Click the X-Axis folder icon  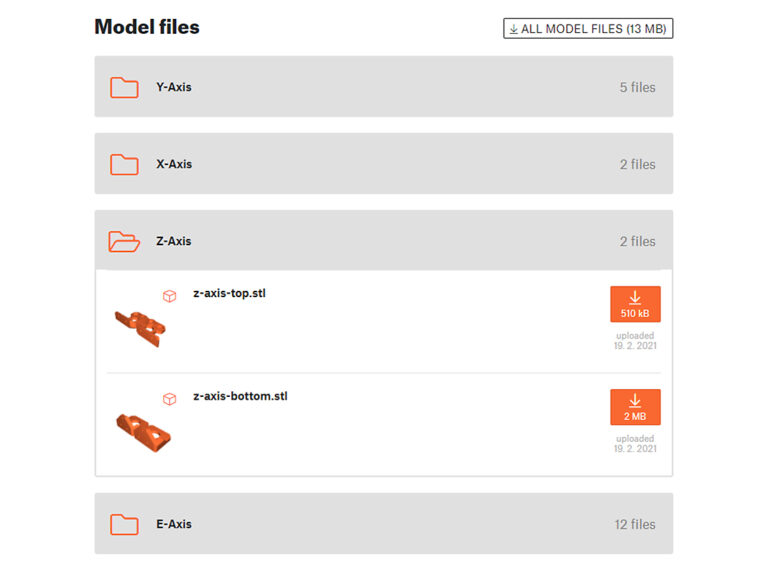click(x=124, y=164)
